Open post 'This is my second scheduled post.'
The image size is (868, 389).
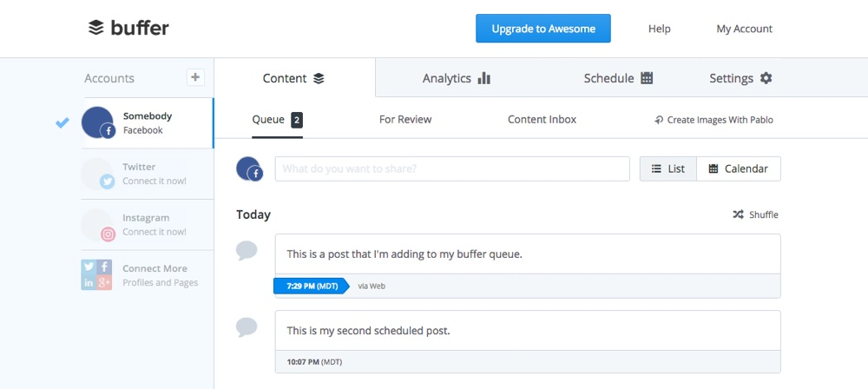coord(528,331)
